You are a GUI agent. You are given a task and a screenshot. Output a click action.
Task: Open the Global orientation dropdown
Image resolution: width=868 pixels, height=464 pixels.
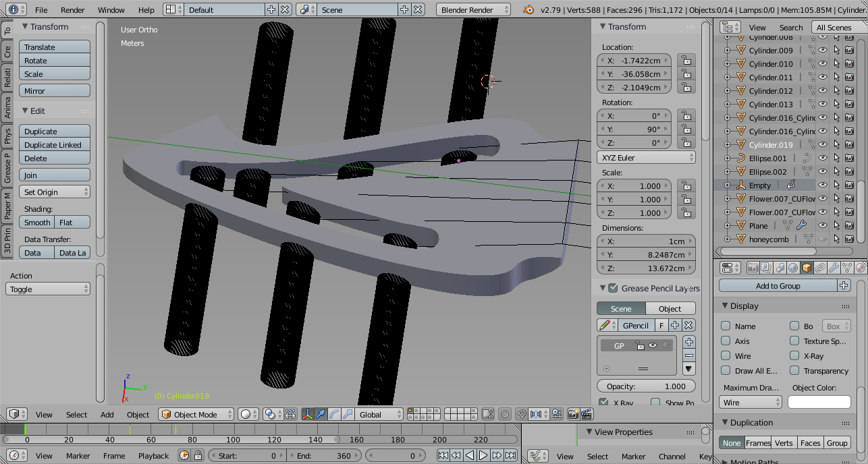pyautogui.click(x=380, y=414)
